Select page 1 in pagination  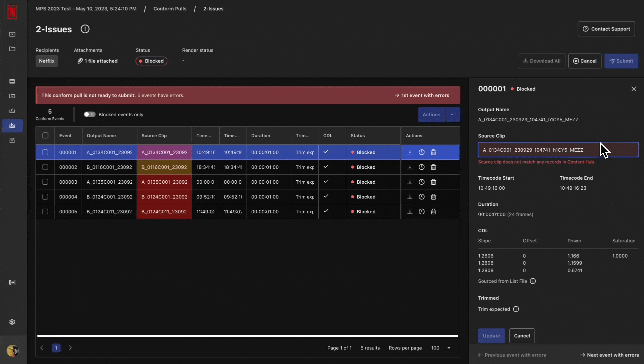[x=56, y=348]
